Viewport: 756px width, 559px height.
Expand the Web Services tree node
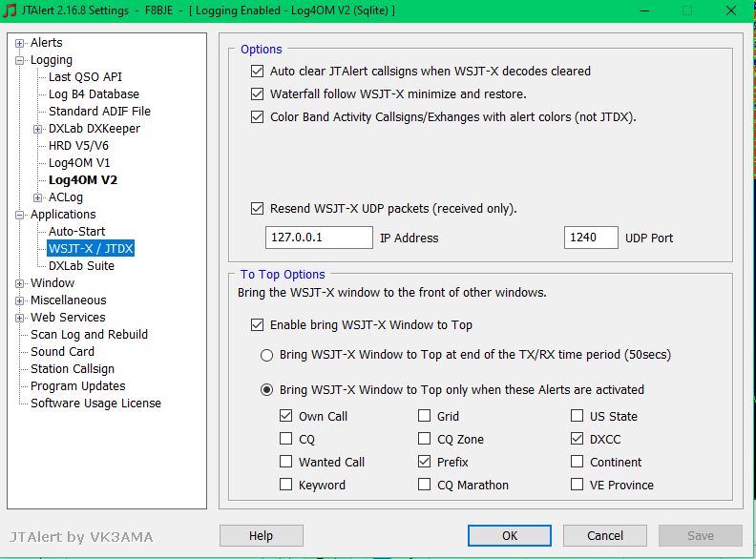click(19, 318)
